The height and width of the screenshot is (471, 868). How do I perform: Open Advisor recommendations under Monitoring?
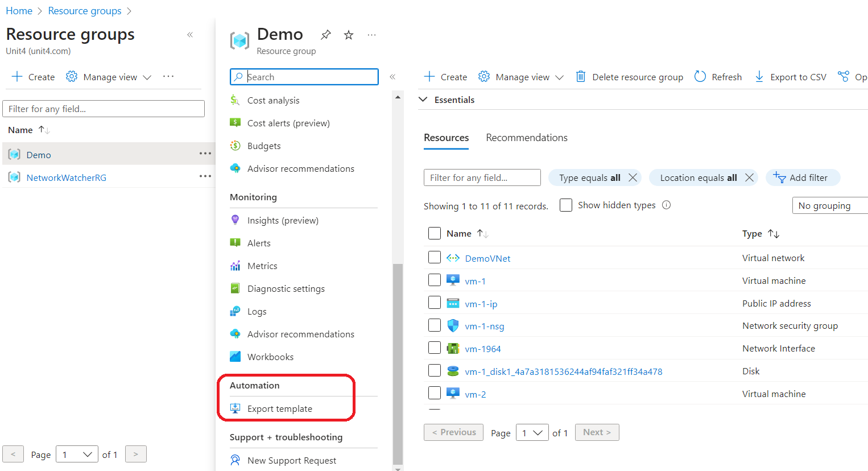point(300,334)
